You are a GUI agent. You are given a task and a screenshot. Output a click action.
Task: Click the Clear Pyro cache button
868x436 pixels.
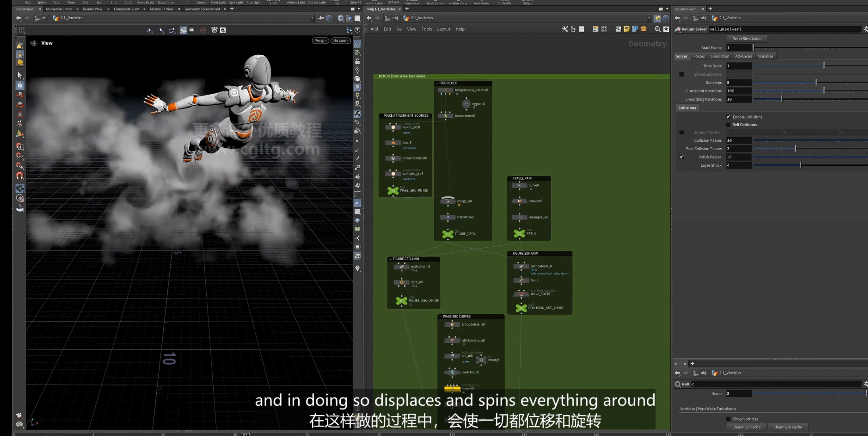tap(787, 427)
